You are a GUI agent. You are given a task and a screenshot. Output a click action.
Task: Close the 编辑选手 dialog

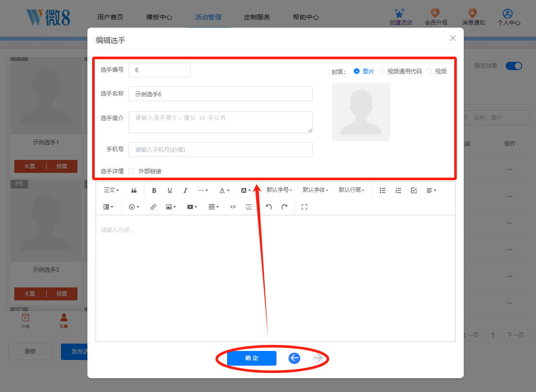coord(453,38)
